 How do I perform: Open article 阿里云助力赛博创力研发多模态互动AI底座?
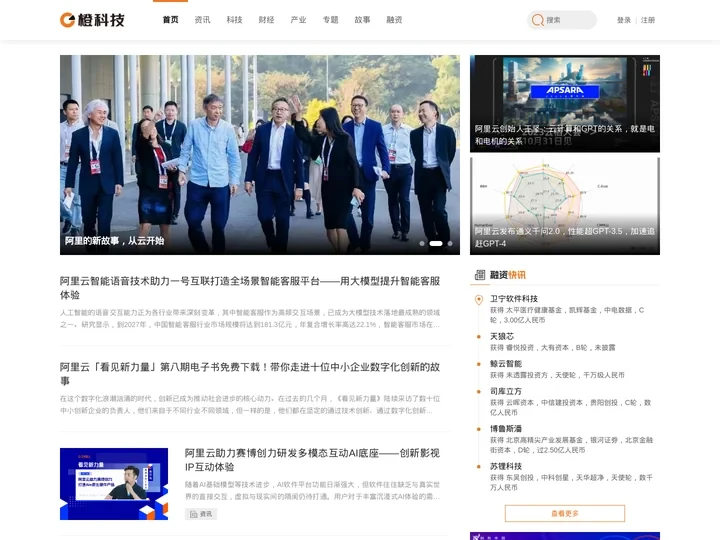pyautogui.click(x=312, y=460)
